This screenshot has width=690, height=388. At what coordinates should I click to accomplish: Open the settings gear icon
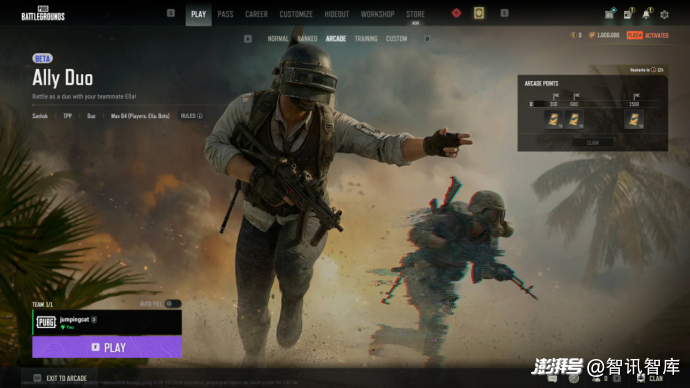(664, 15)
